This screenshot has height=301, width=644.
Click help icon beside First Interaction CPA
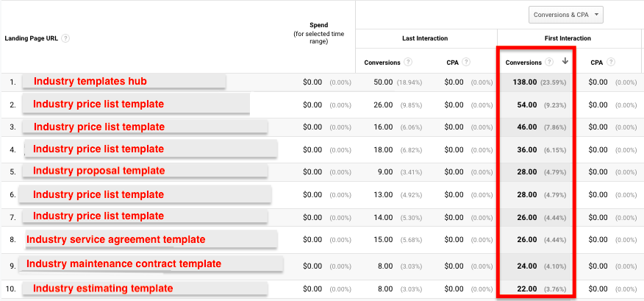[x=611, y=62]
